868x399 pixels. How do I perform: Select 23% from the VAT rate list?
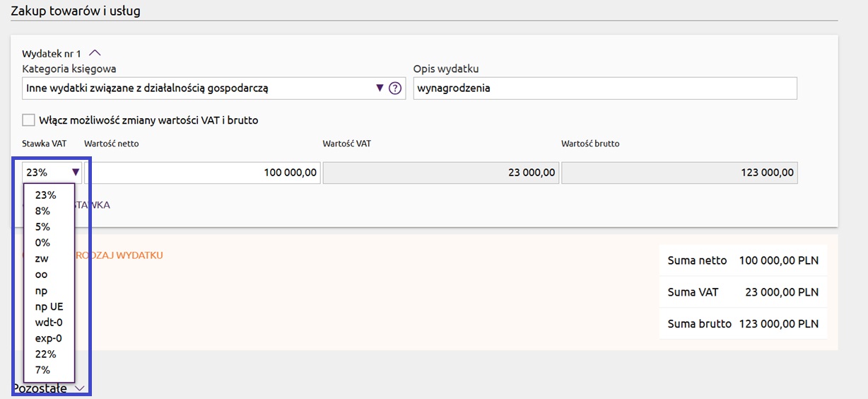coord(45,195)
